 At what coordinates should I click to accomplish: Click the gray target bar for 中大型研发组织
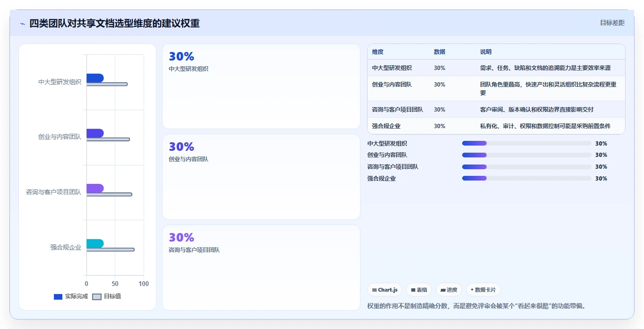pos(107,84)
